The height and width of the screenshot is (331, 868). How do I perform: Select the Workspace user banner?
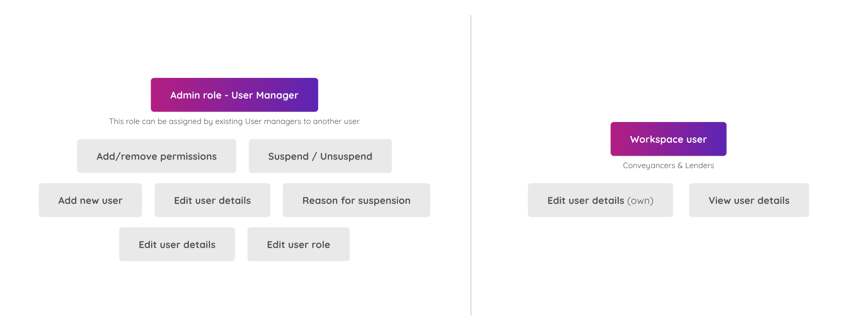click(668, 139)
